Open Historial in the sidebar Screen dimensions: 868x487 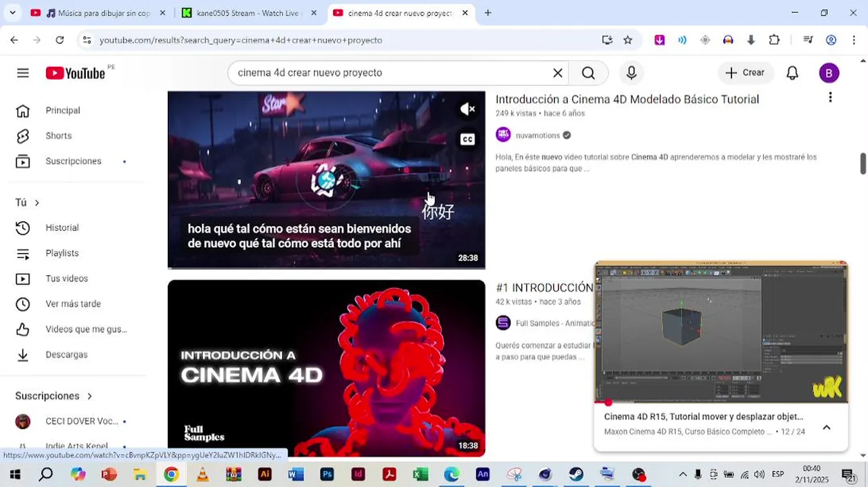[x=62, y=228]
